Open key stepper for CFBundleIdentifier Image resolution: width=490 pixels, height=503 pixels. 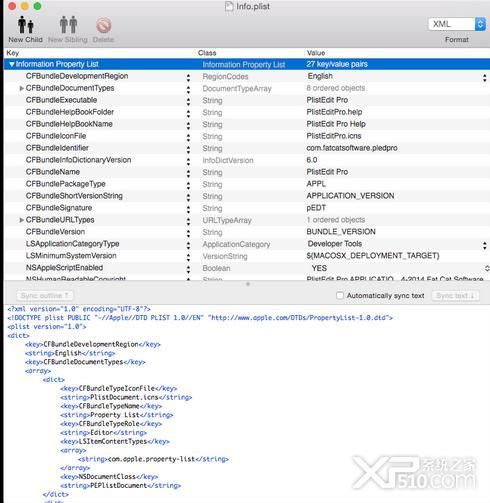coord(188,150)
